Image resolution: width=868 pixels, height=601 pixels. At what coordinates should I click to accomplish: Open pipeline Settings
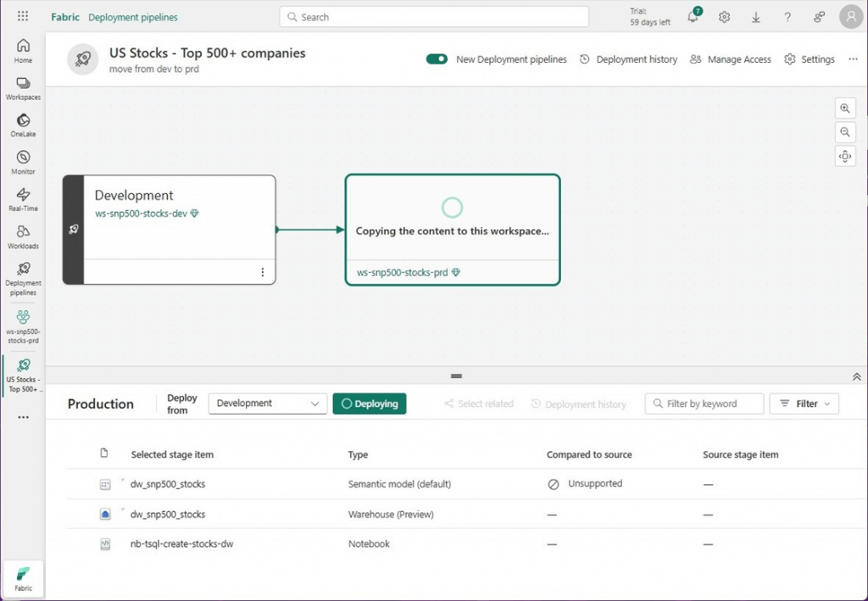(x=810, y=59)
